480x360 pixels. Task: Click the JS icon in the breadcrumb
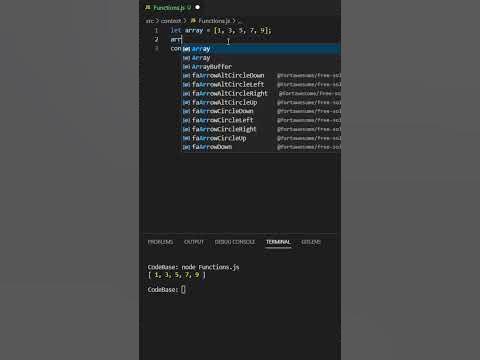tap(193, 21)
